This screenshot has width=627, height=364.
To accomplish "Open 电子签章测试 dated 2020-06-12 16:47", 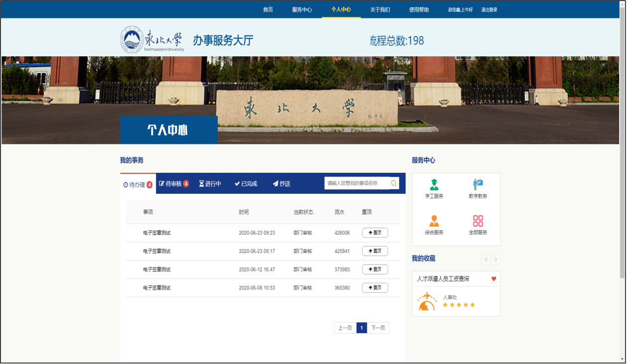I will pos(156,269).
